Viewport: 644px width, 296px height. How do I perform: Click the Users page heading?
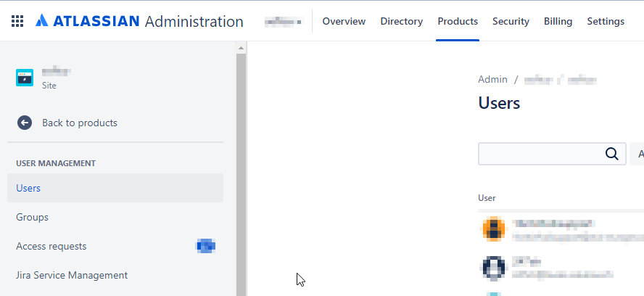click(x=499, y=103)
